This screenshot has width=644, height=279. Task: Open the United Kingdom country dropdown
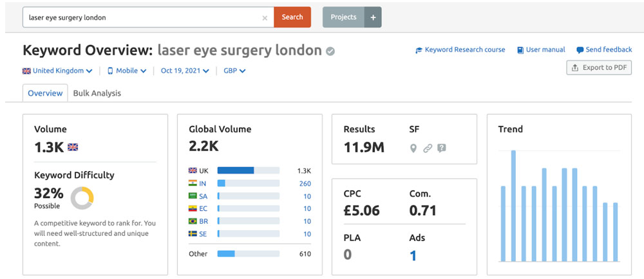click(x=58, y=71)
